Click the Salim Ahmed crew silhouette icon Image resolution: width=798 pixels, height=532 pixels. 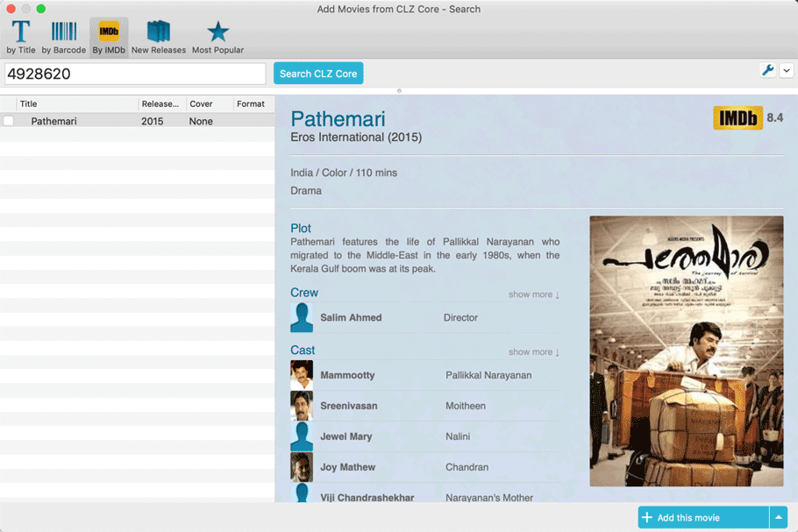click(302, 317)
